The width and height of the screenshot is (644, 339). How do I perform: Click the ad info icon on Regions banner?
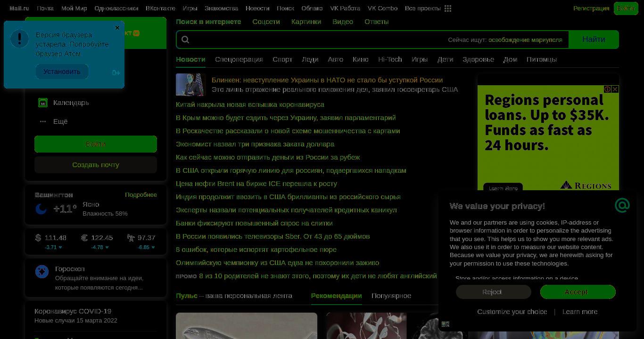(x=608, y=89)
